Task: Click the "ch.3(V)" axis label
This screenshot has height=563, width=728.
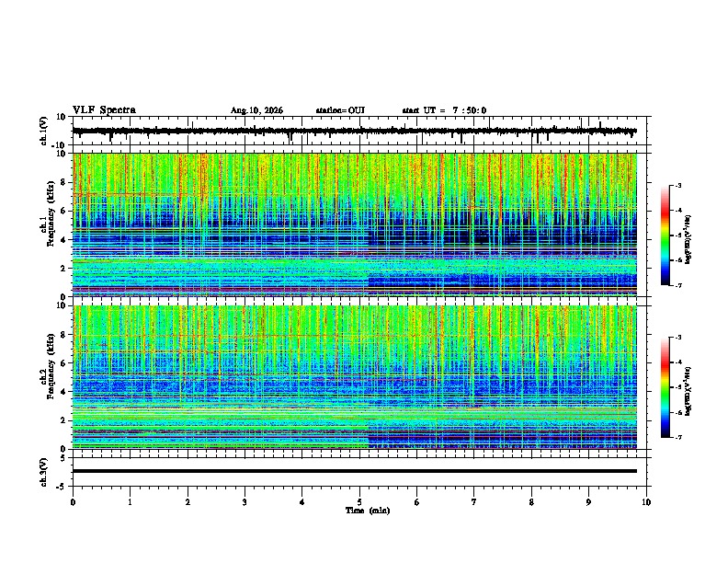Action: (x=44, y=473)
